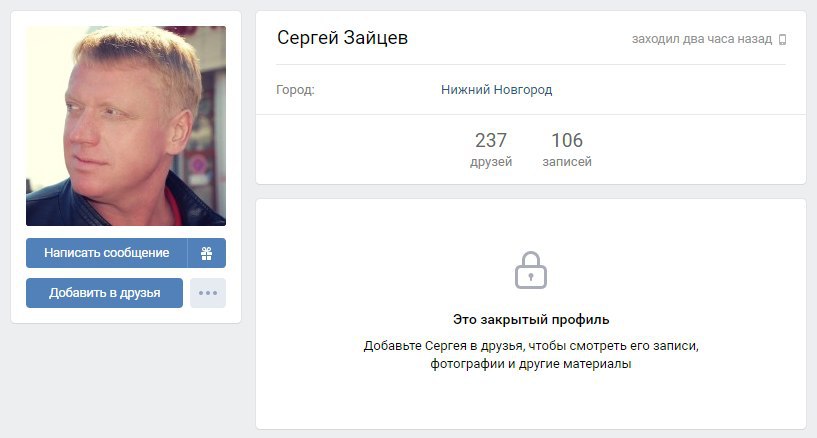817x438 pixels.
Task: Click the number 237 in the counters
Action: (491, 140)
